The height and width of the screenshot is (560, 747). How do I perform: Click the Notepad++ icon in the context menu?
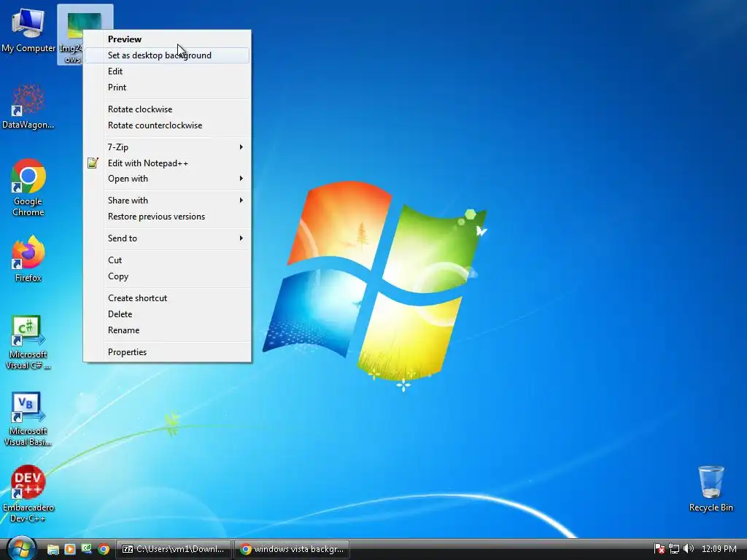coord(93,163)
